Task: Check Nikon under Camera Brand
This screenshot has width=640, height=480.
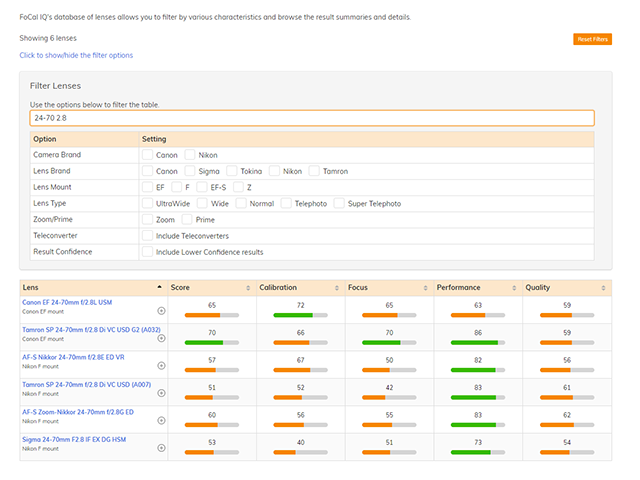Action: coord(190,155)
